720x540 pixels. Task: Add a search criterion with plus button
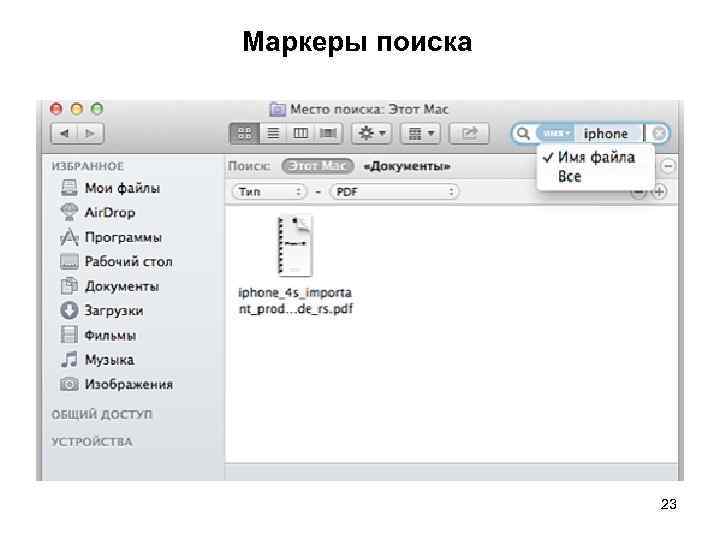[659, 191]
